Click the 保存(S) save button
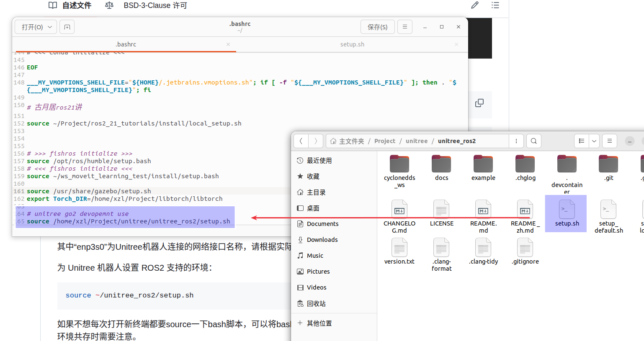 (x=377, y=27)
